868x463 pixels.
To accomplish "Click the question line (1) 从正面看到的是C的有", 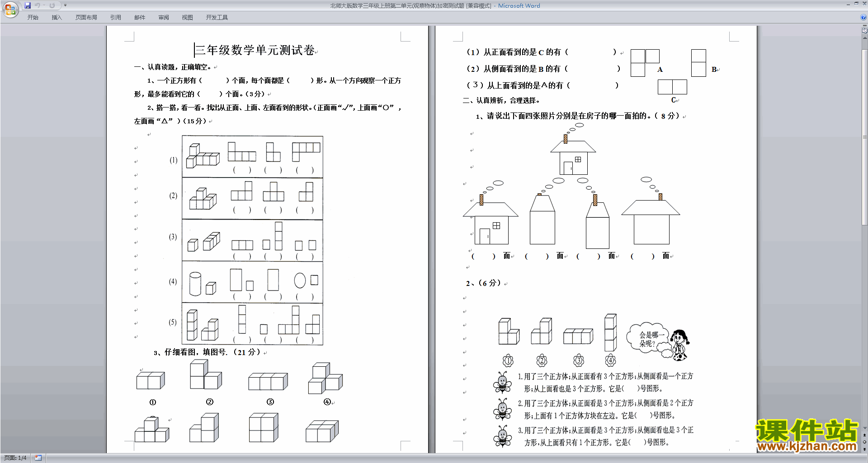I will click(542, 52).
